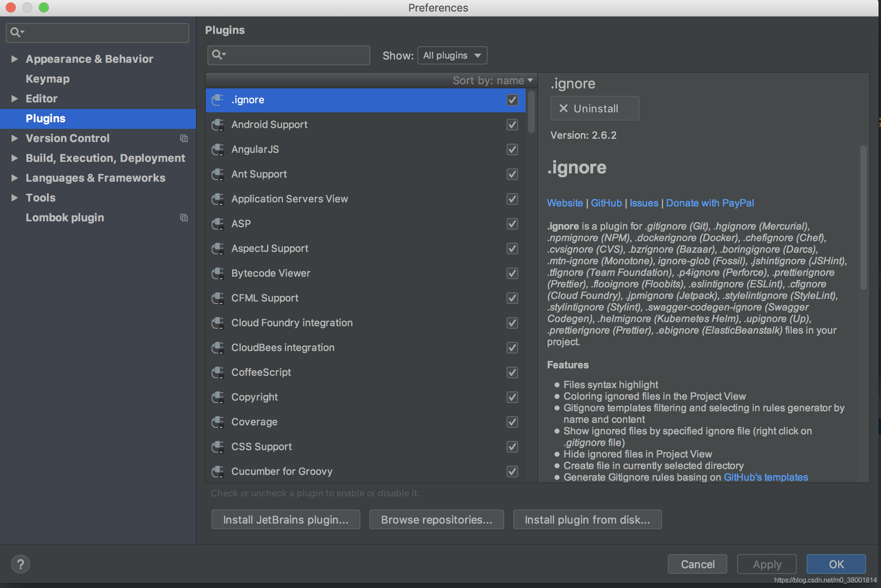Screen dimensions: 881x588
Task: Click the plugin icon beside CoffeeScript
Action: coord(218,372)
